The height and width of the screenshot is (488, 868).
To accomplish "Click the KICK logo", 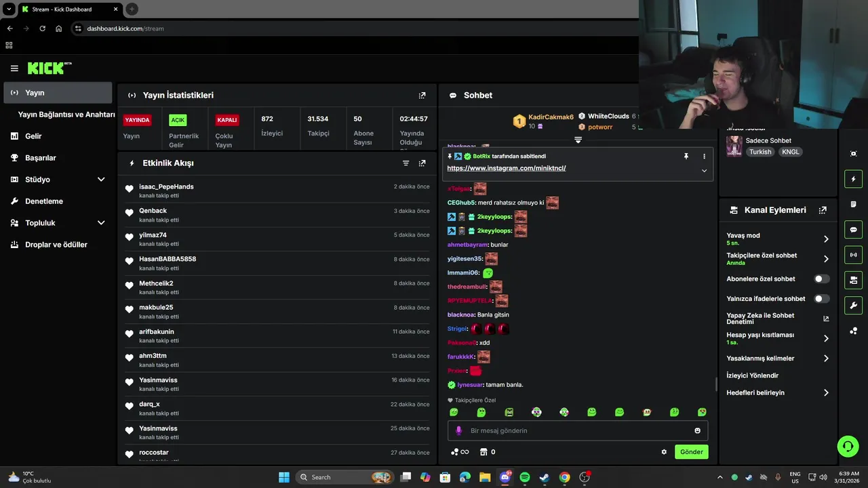I will [x=49, y=68].
